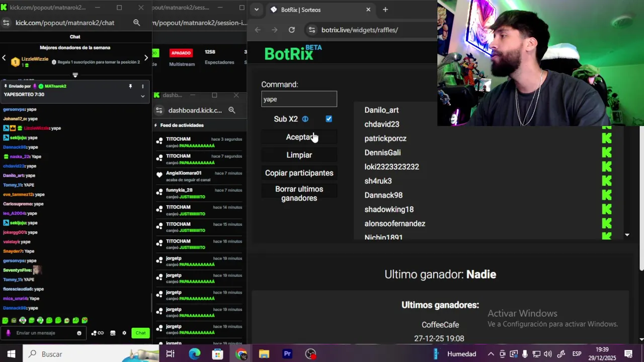The image size is (644, 362).
Task: Select participant Danilo_art in the list
Action: pos(381,110)
